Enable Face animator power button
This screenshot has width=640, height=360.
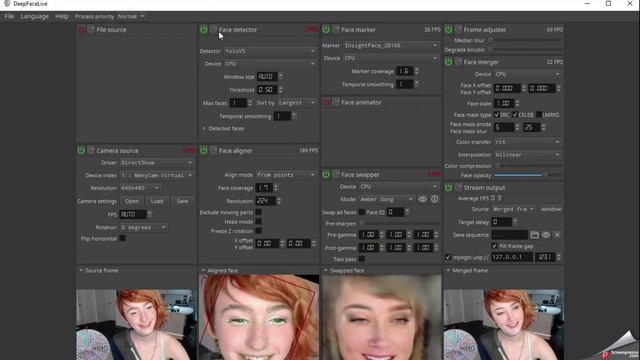coord(326,102)
